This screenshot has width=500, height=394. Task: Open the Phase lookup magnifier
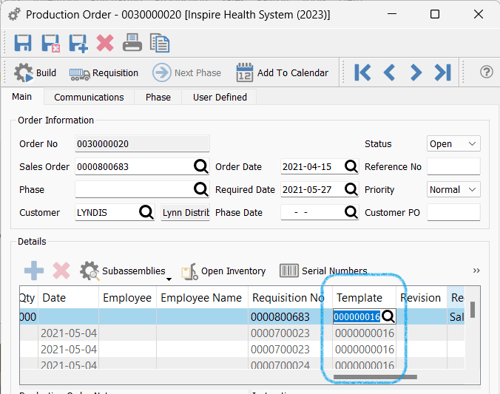(x=201, y=189)
